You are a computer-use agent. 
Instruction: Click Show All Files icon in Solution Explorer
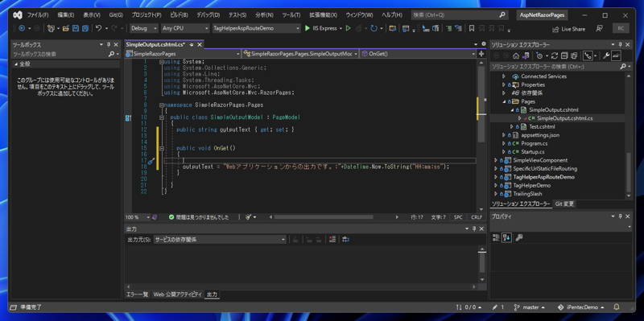(x=574, y=56)
